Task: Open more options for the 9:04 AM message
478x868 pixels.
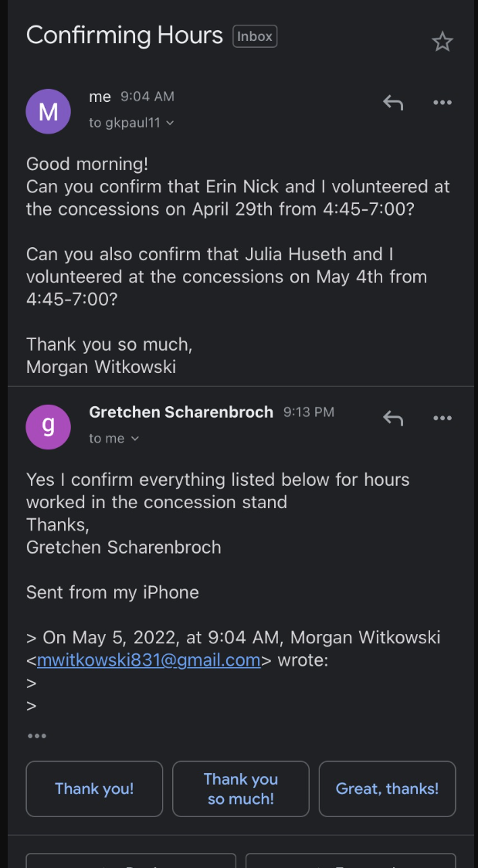Action: pyautogui.click(x=442, y=103)
